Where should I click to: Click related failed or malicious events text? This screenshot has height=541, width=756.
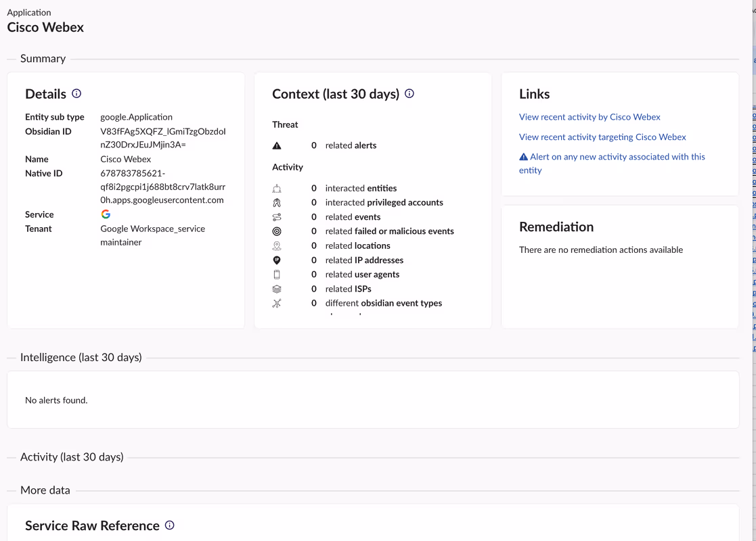tap(390, 231)
